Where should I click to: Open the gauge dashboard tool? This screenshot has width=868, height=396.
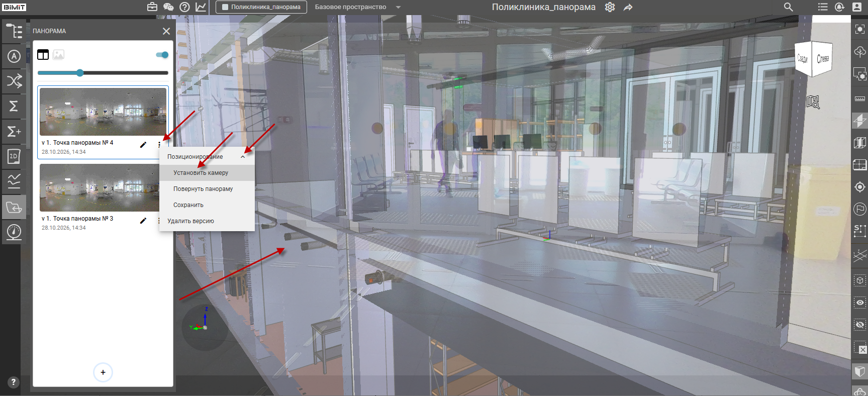pos(14,232)
